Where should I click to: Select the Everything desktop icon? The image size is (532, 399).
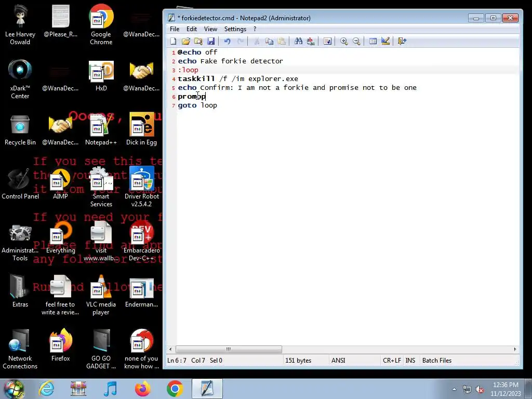tap(60, 237)
